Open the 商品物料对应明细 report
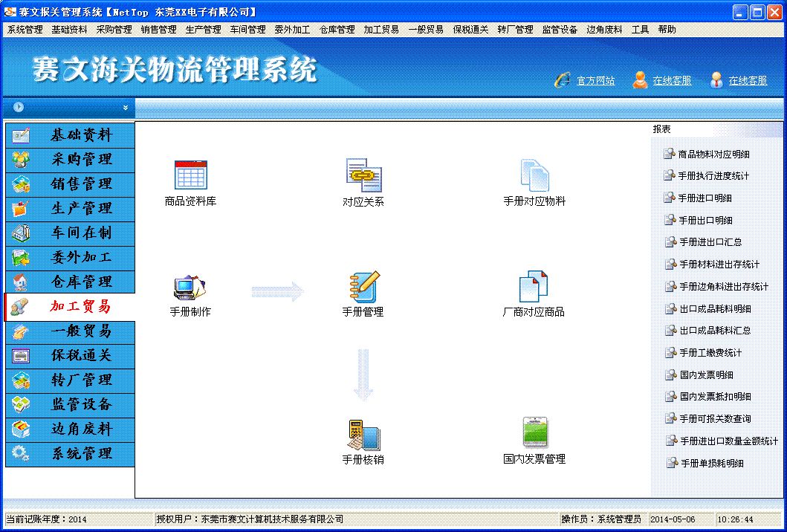Image resolution: width=787 pixels, height=532 pixels. [713, 155]
